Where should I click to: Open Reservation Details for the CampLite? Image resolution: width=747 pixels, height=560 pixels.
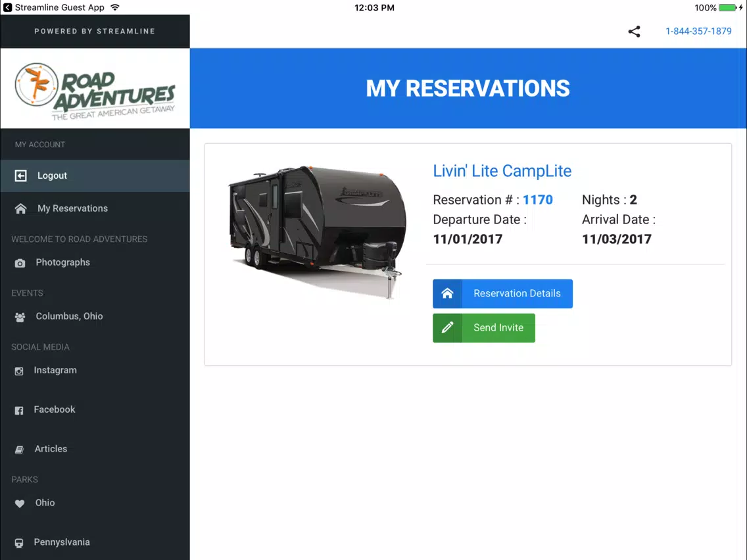tap(502, 294)
